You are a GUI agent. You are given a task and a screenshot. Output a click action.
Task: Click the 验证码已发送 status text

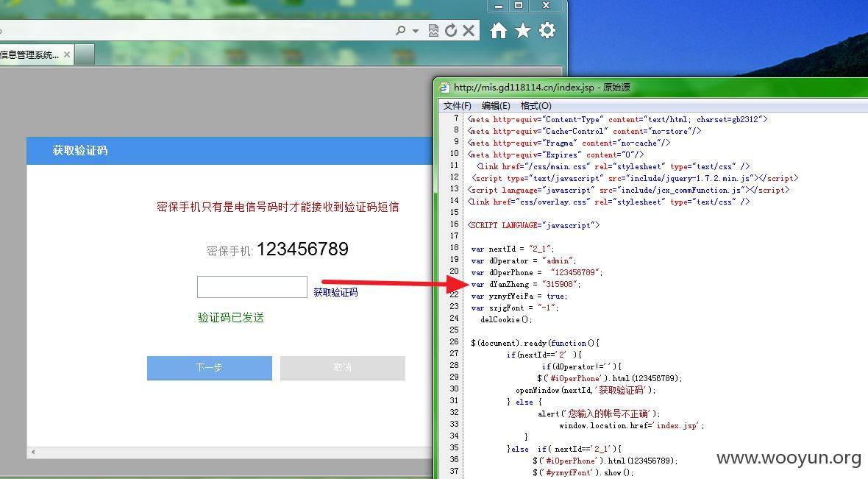[x=231, y=317]
